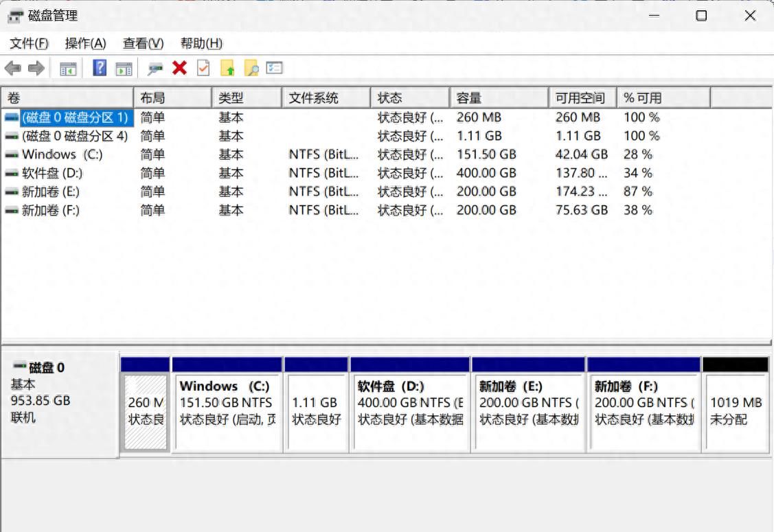Select the 软件盘 (D:) partition block
This screenshot has height=532, width=774.
point(410,403)
